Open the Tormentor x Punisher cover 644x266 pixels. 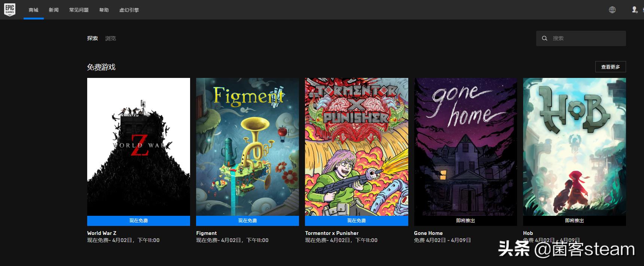[356, 146]
